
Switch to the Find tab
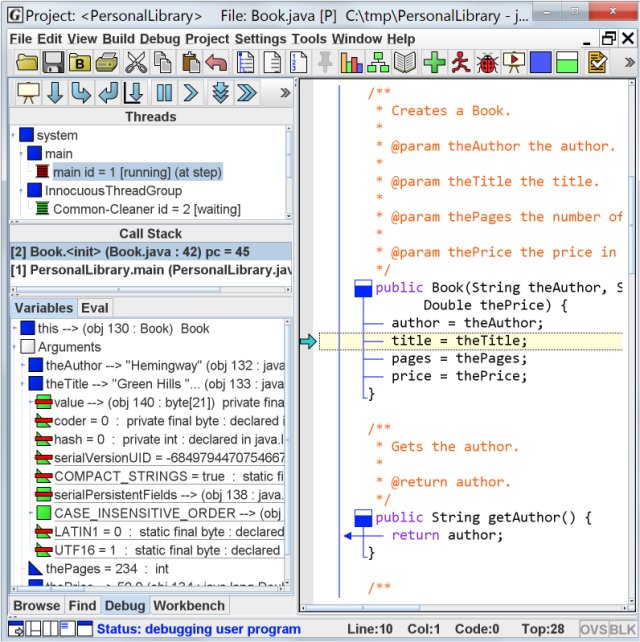82,606
